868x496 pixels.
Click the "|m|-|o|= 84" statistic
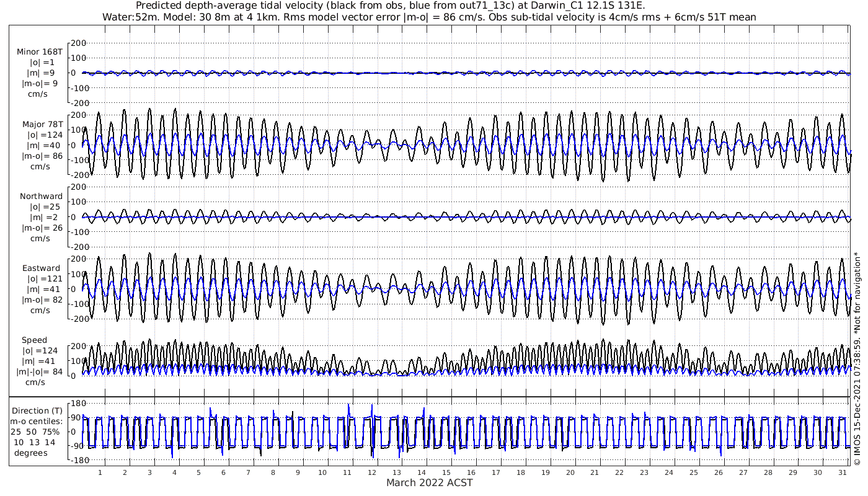point(40,372)
